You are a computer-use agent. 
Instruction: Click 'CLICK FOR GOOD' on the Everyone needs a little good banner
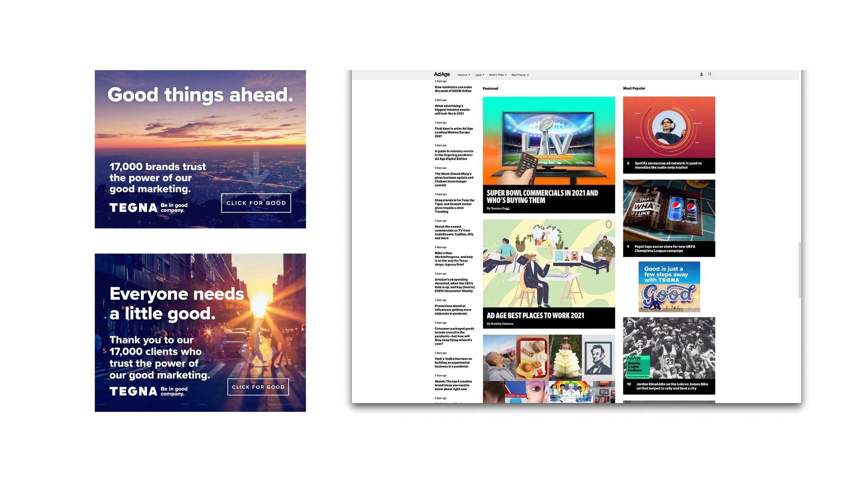(258, 387)
